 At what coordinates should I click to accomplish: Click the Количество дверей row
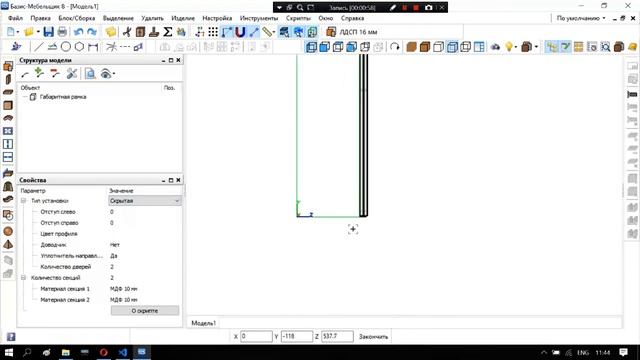[x=100, y=267]
